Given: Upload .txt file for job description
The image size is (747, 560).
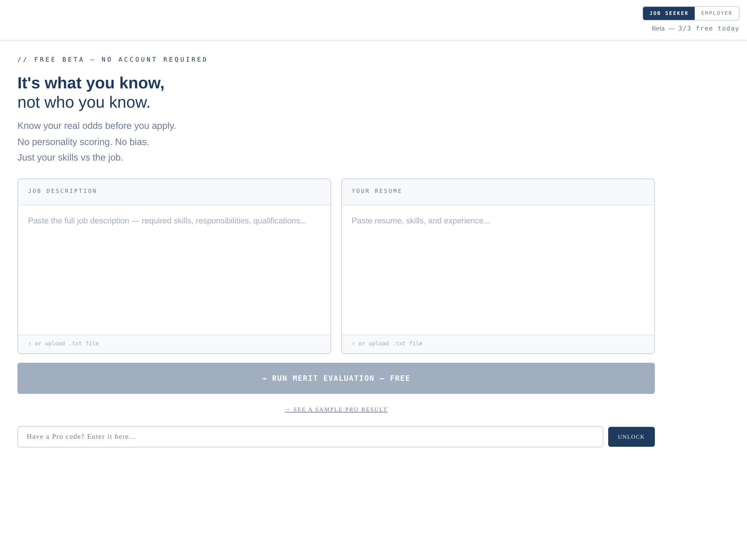Looking at the screenshot, I should 63,344.
